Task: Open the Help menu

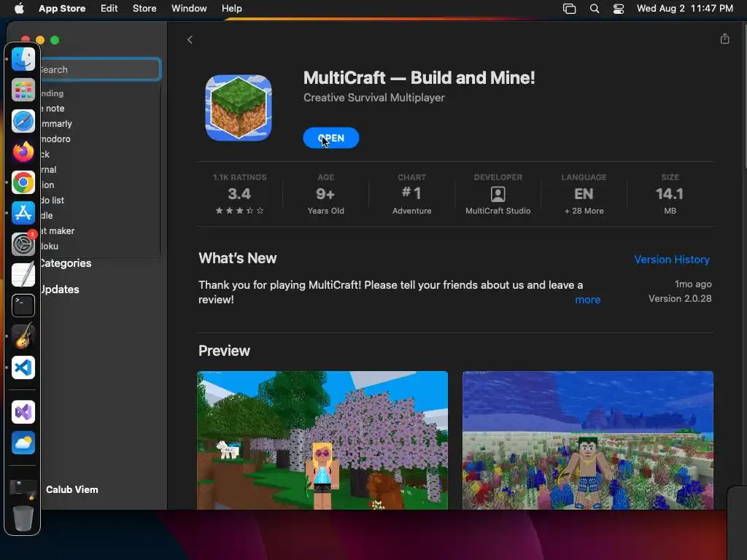Action: (x=231, y=9)
